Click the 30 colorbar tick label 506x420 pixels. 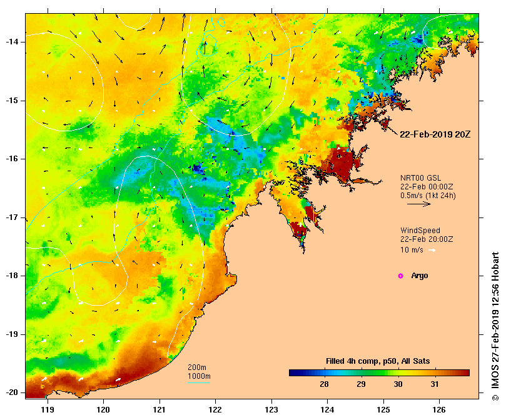point(398,384)
